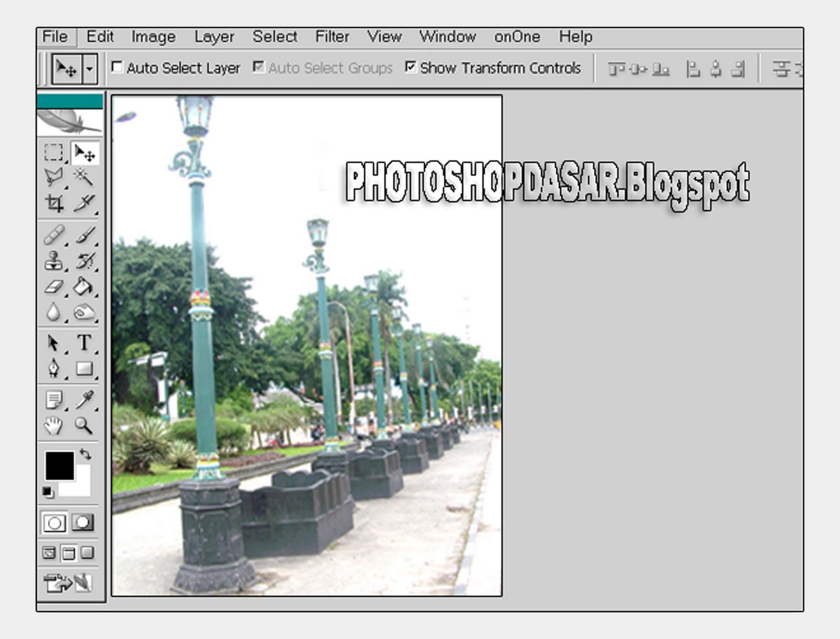The height and width of the screenshot is (639, 840).
Task: Set Full Screen Mode with Menu Bar
Action: coord(68,553)
